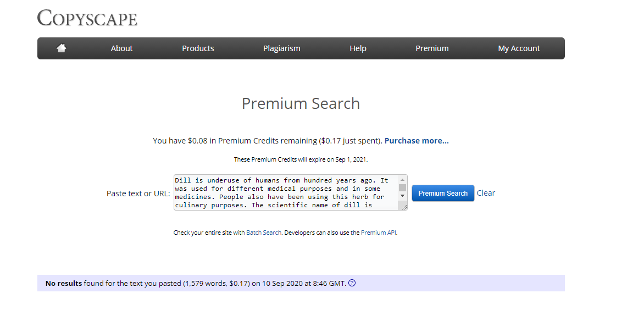Click the text box scrollbar thumb
Screen dimensions: 644x326
click(x=402, y=187)
